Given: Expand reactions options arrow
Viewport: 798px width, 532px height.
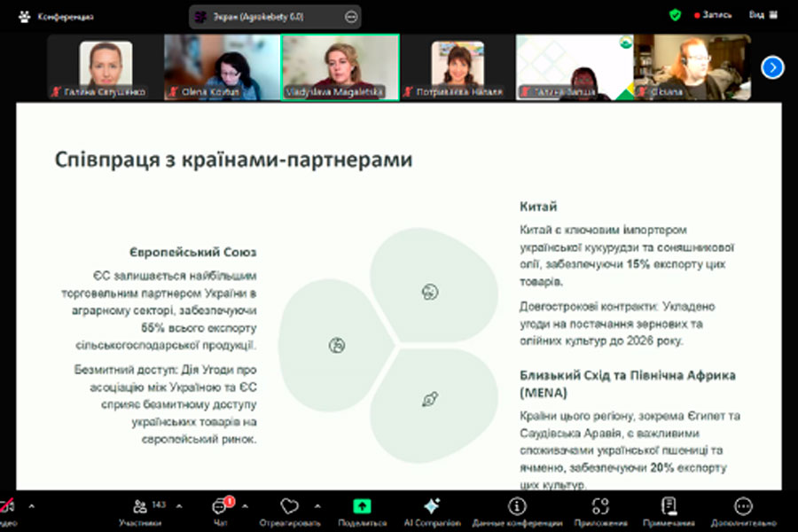Looking at the screenshot, I should coord(317,506).
